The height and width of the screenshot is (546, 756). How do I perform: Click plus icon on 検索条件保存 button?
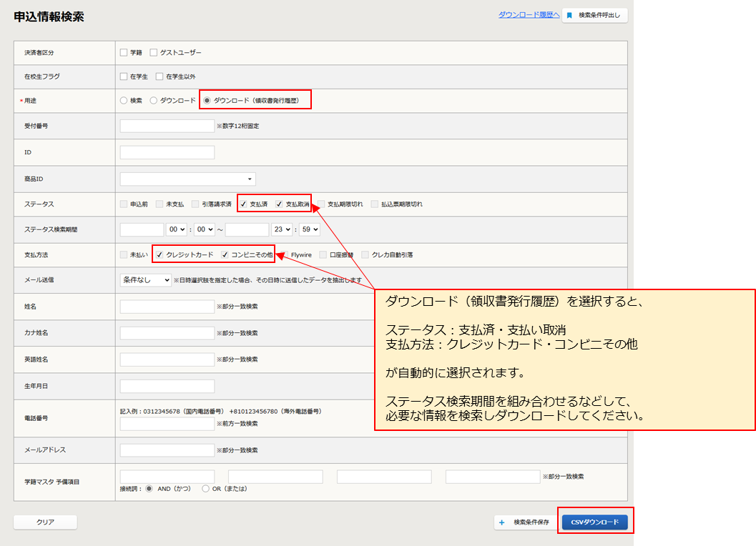(502, 522)
